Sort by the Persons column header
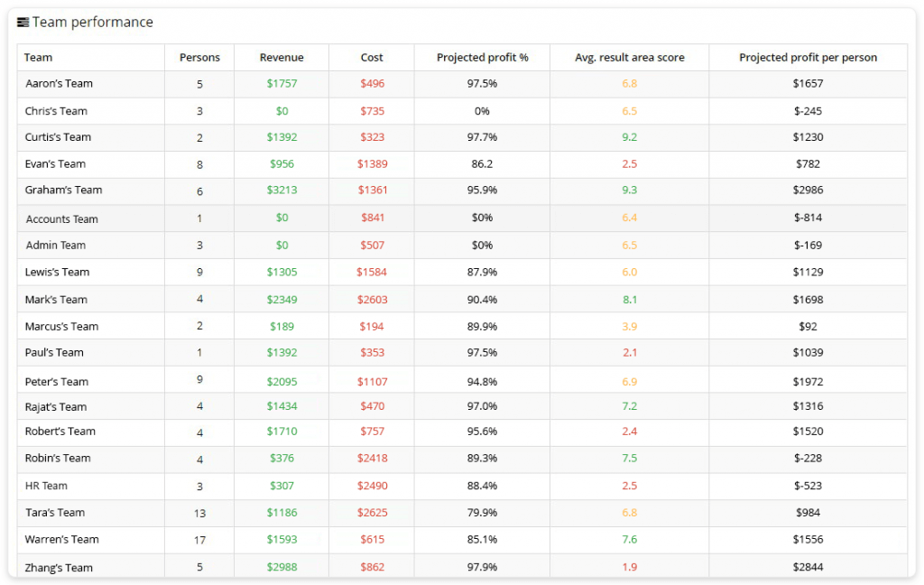The image size is (924, 585). 199,57
